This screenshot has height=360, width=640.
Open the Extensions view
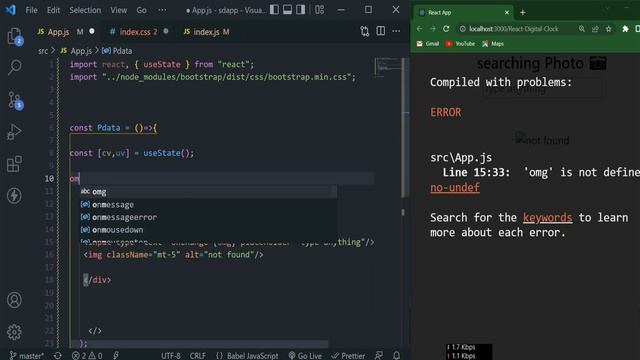pos(14,164)
